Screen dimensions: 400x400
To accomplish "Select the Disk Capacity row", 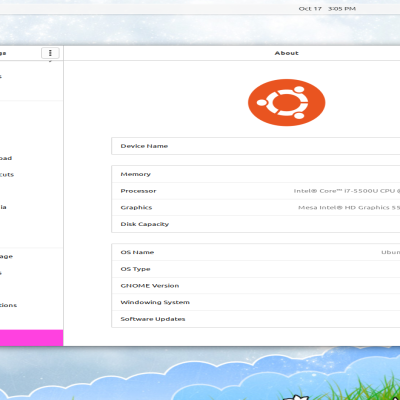I will (256, 224).
